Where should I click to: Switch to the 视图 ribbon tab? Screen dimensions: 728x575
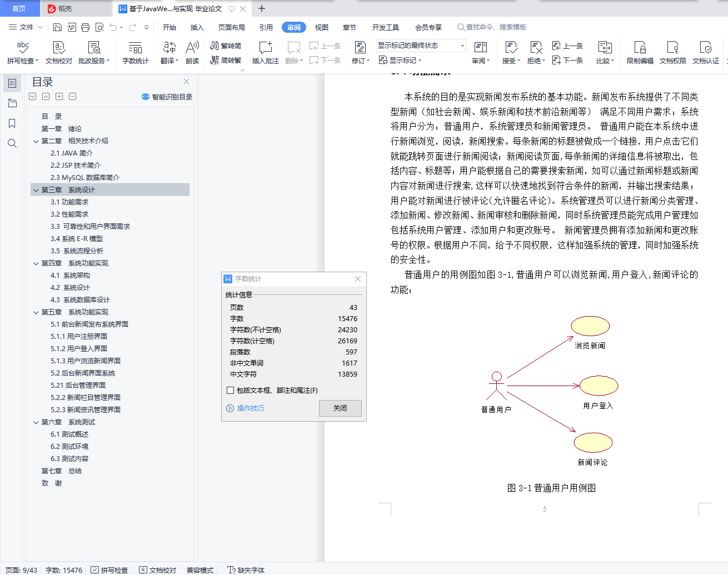[322, 27]
